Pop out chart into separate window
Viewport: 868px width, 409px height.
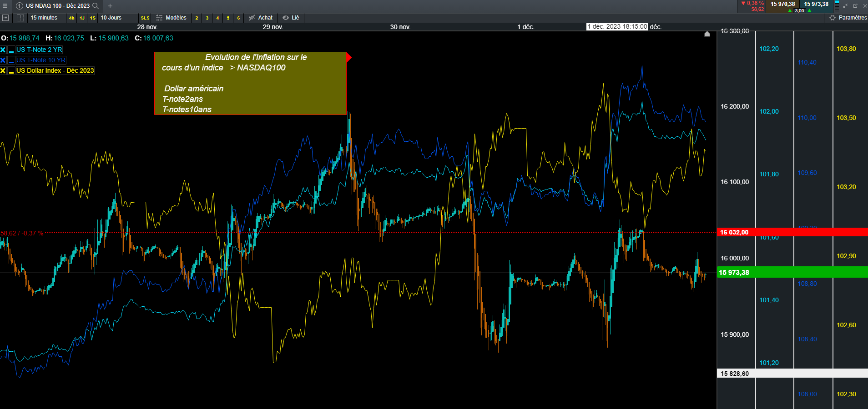[855, 6]
